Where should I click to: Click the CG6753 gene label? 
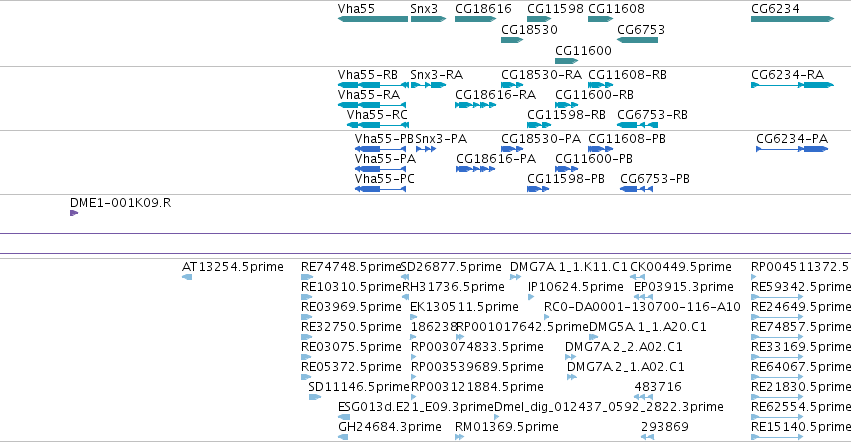click(641, 29)
